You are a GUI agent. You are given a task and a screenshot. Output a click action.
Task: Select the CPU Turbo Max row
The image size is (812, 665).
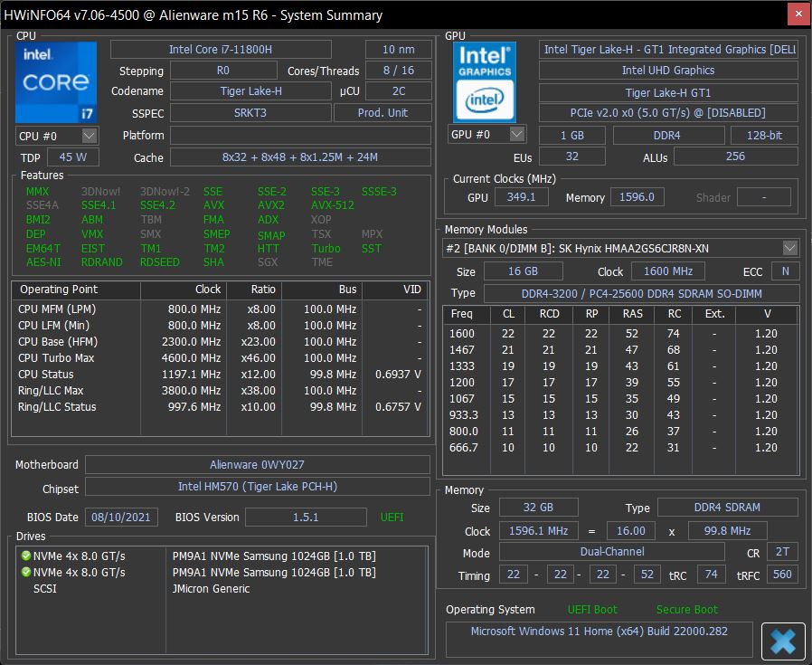point(56,358)
